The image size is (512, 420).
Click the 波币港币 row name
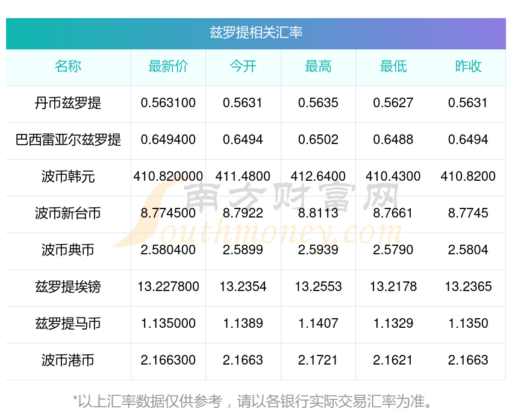click(x=68, y=360)
